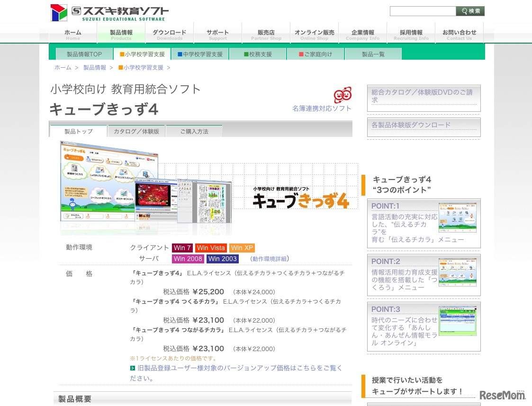Viewport: 532px width, 406px height.
Task: Click the green arrow icon before version-up link
Action: pyautogui.click(x=133, y=368)
